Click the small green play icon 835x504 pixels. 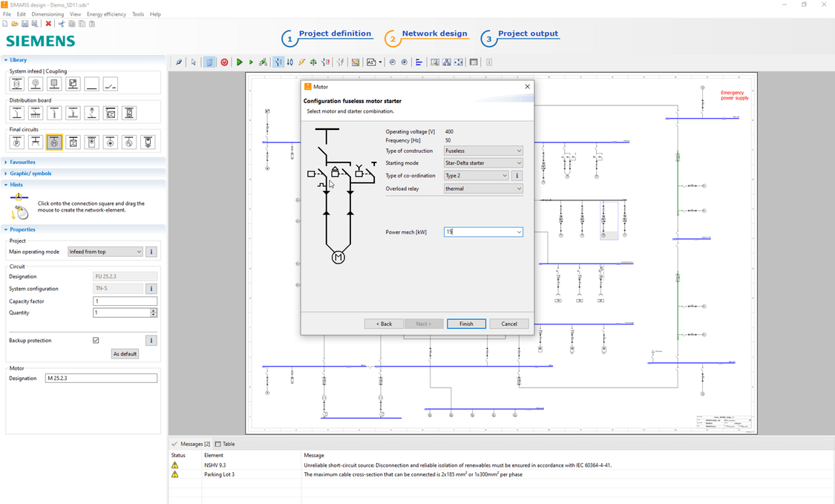[252, 62]
